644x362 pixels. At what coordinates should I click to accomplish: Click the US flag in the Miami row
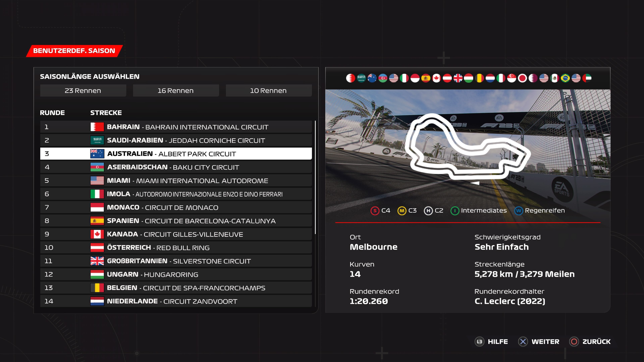pos(97,181)
